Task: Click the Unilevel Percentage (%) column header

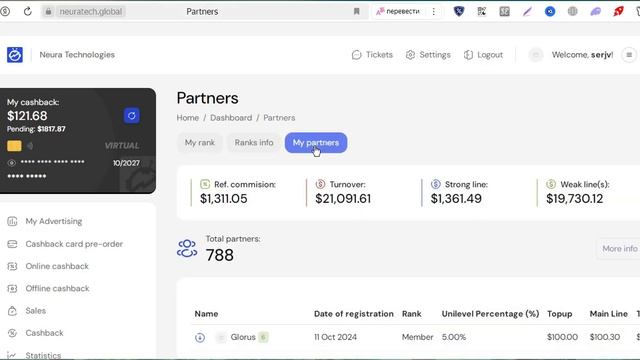Action: pyautogui.click(x=490, y=314)
